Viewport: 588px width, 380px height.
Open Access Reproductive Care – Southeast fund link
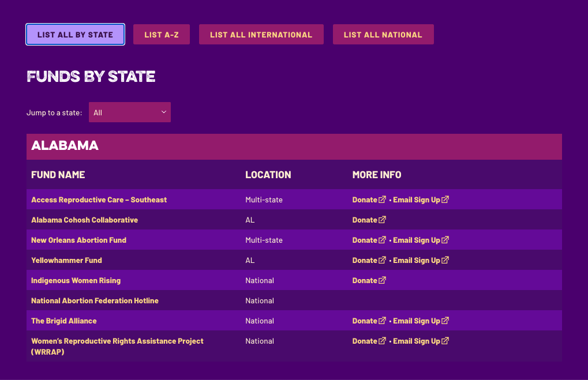point(99,200)
